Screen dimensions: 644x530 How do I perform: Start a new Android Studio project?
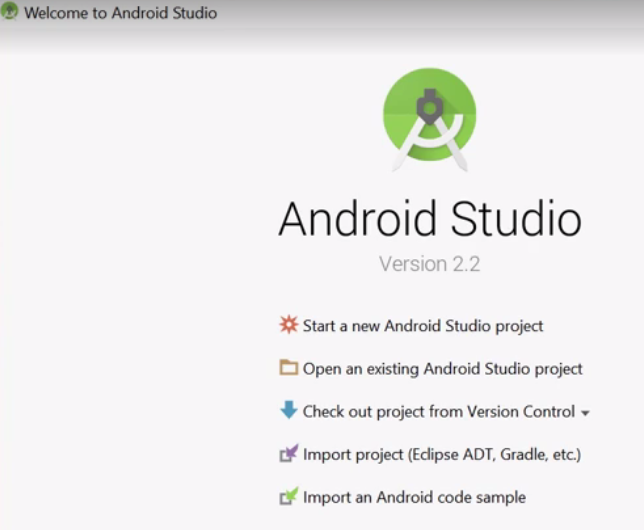pyautogui.click(x=423, y=326)
